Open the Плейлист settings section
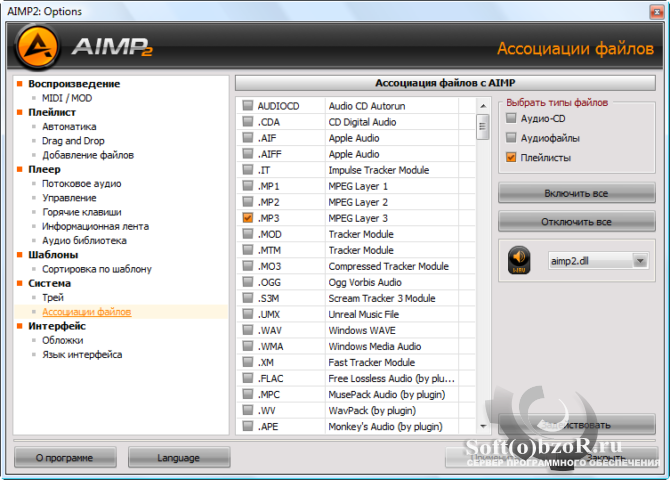This screenshot has width=670, height=480. pyautogui.click(x=52, y=112)
